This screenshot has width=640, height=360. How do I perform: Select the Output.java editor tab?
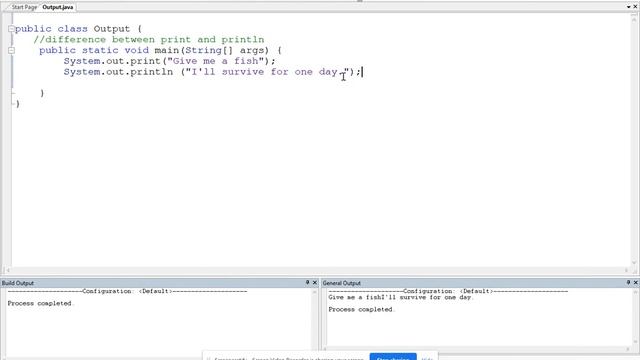[58, 7]
